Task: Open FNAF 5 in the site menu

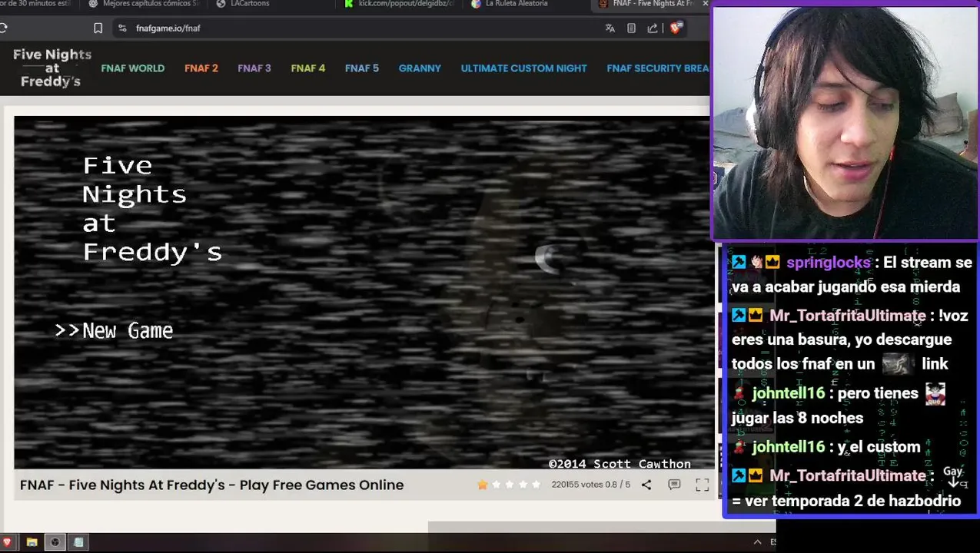Action: click(x=362, y=68)
